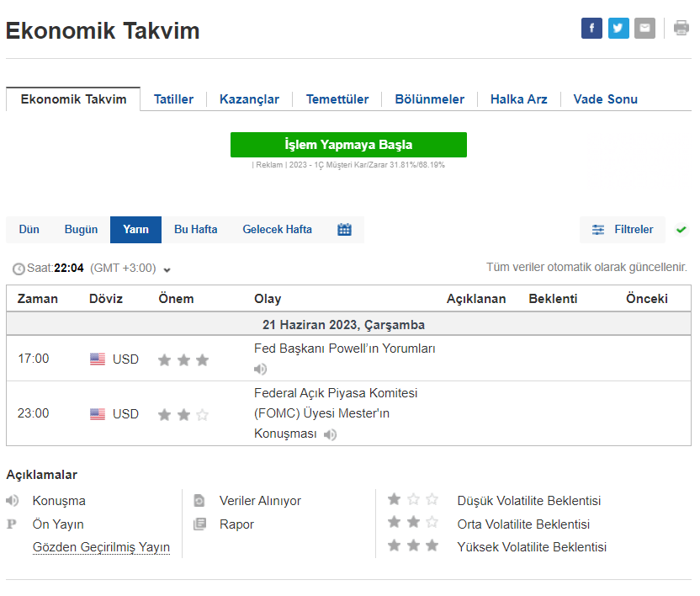Viewport: 700px width, 596px height.
Task: Print the economic calendar
Action: (681, 29)
